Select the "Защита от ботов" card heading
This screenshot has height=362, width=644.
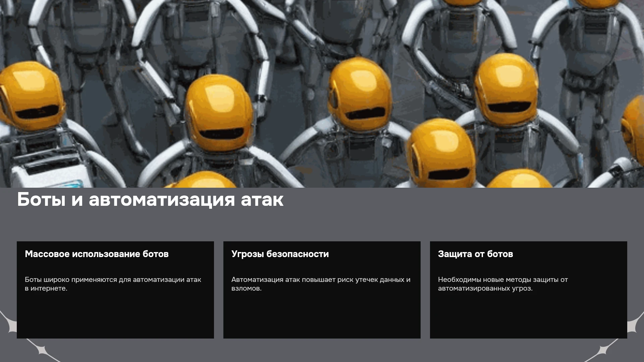coord(475,254)
